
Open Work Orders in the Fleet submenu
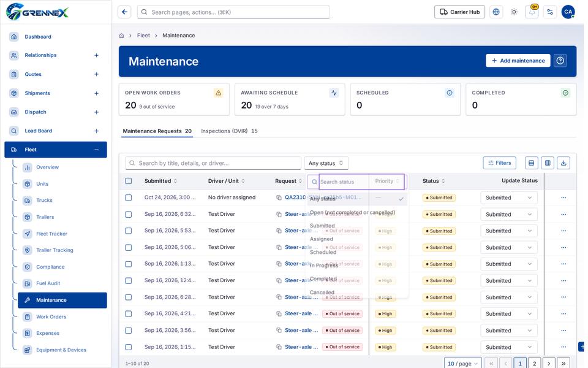tap(51, 316)
